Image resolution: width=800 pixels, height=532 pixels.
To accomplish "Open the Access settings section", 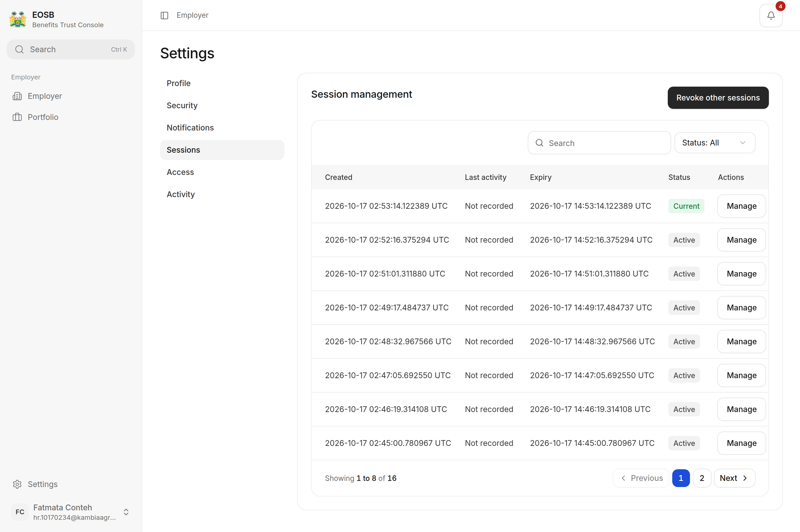I will [222, 172].
